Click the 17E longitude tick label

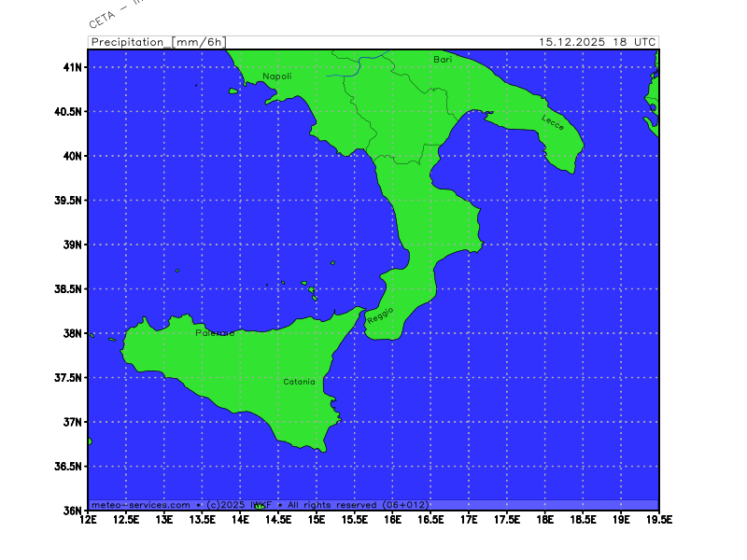(x=469, y=520)
